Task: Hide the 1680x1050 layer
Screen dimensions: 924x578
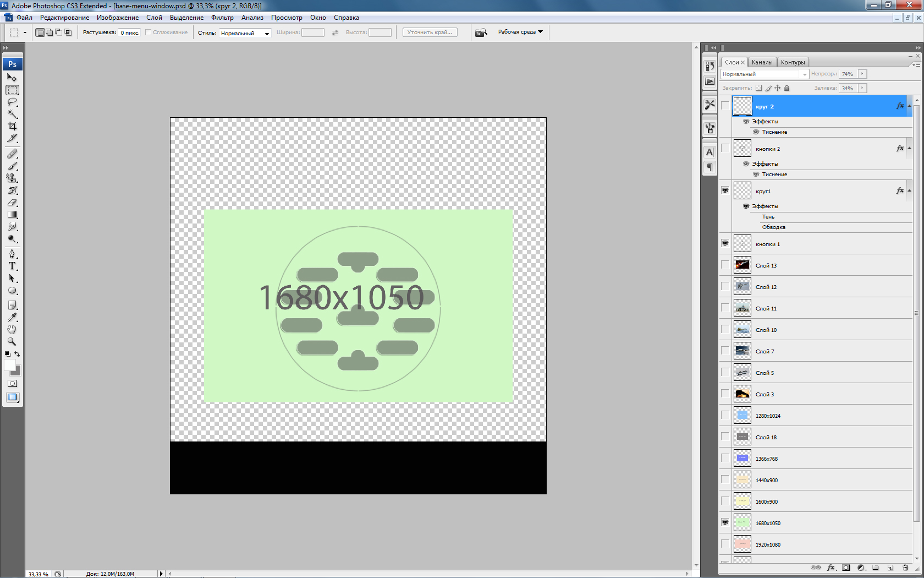Action: click(725, 522)
